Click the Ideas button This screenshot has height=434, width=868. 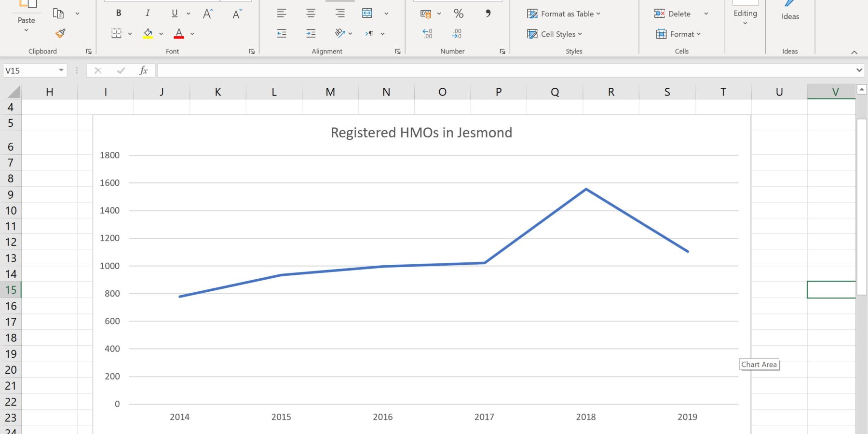pyautogui.click(x=790, y=12)
